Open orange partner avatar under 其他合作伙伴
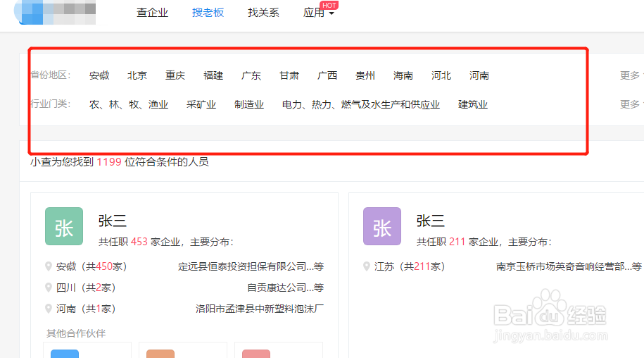Viewport: 644px width, 358px height. 160,354
